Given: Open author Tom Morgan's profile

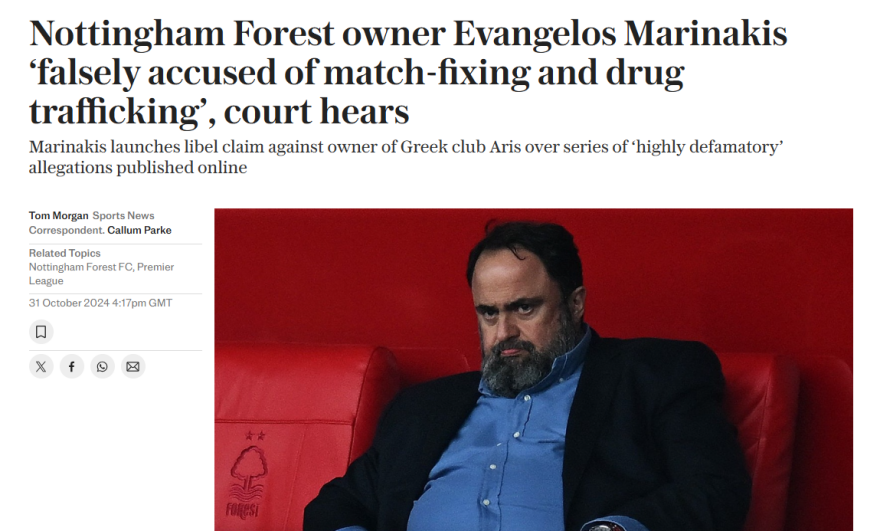Looking at the screenshot, I should coord(58,216).
